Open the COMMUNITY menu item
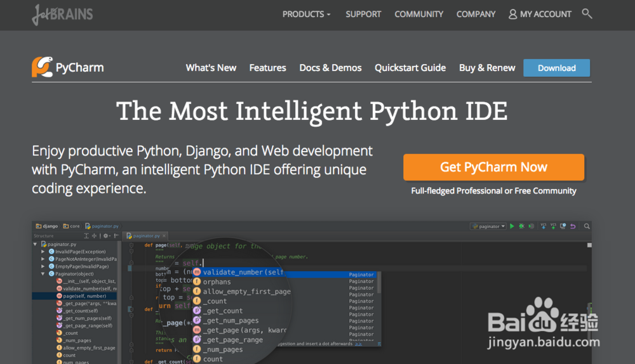 point(418,14)
